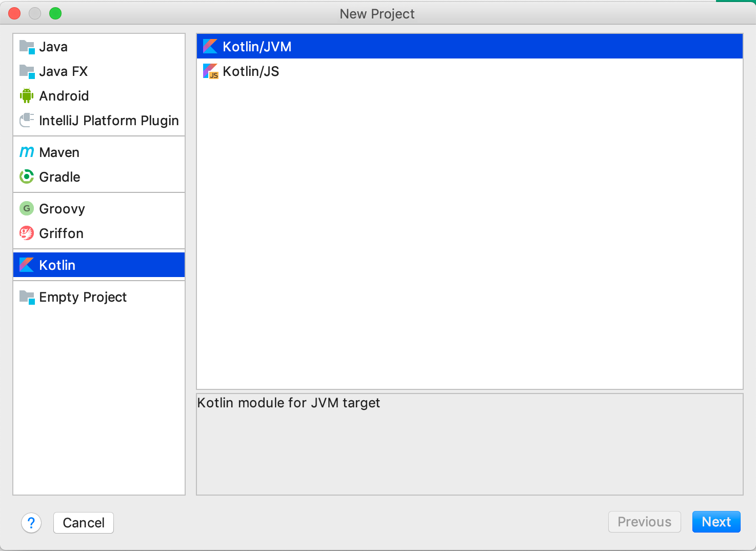The height and width of the screenshot is (551, 756).
Task: Select the Java project type icon
Action: pyautogui.click(x=26, y=46)
